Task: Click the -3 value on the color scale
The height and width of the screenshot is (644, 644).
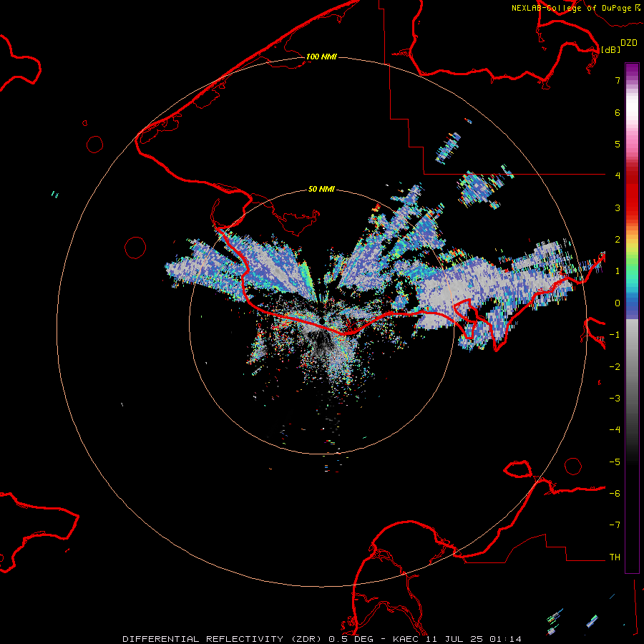Action: [x=615, y=399]
